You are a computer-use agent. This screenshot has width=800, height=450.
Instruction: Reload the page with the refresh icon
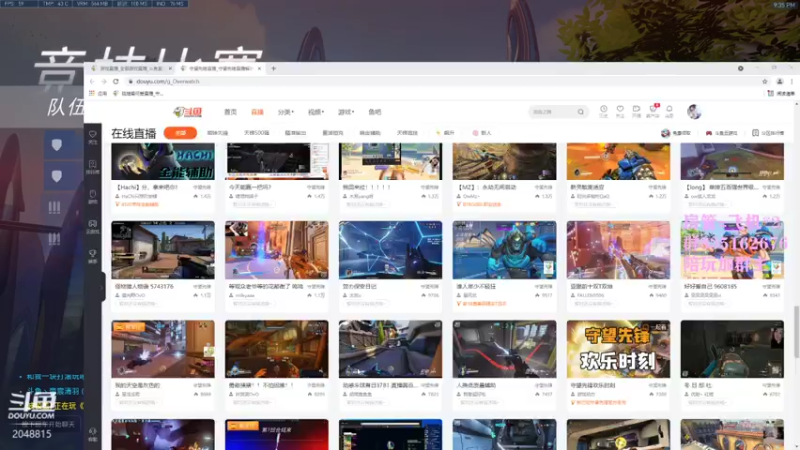point(116,82)
